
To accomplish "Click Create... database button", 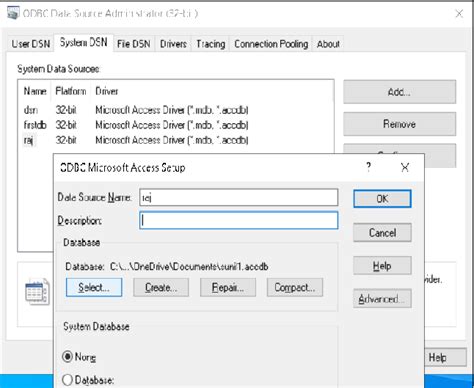I will coord(161,287).
